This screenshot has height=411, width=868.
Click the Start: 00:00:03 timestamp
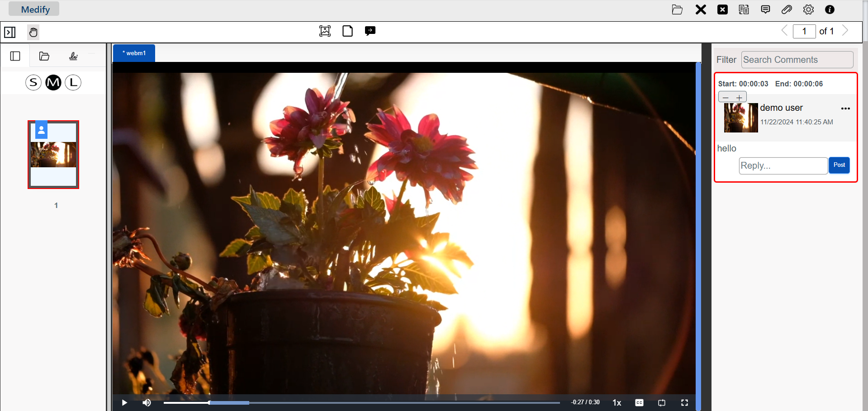point(743,84)
